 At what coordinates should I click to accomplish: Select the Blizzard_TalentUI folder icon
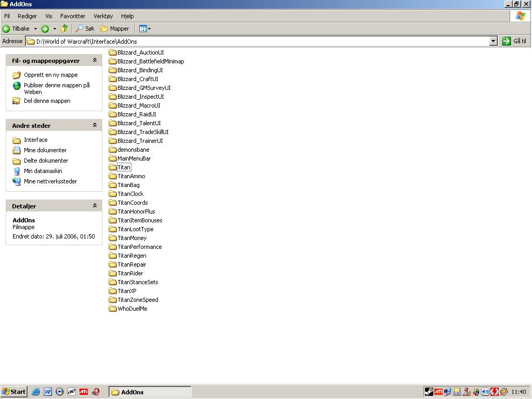point(113,123)
